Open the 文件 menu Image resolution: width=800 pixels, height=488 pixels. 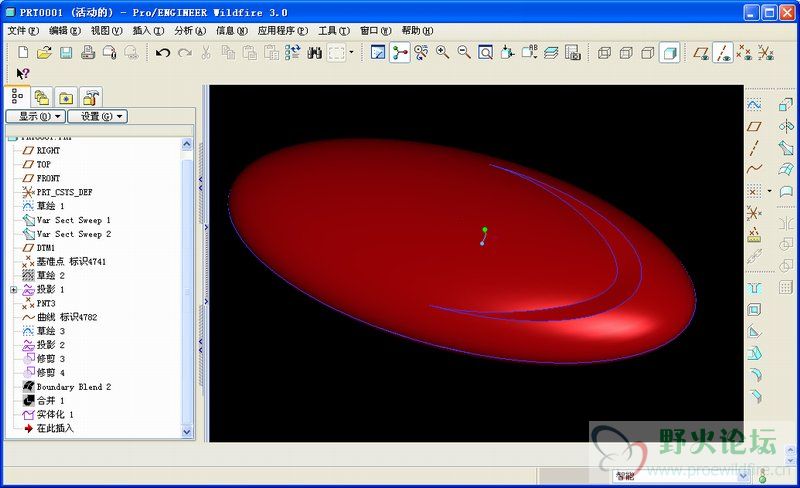(23, 31)
